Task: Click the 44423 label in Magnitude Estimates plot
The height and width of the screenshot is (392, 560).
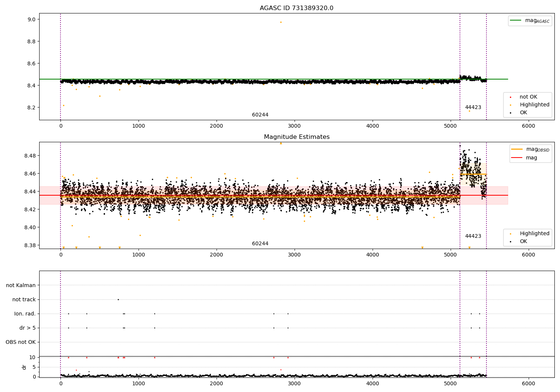Action: coord(473,236)
